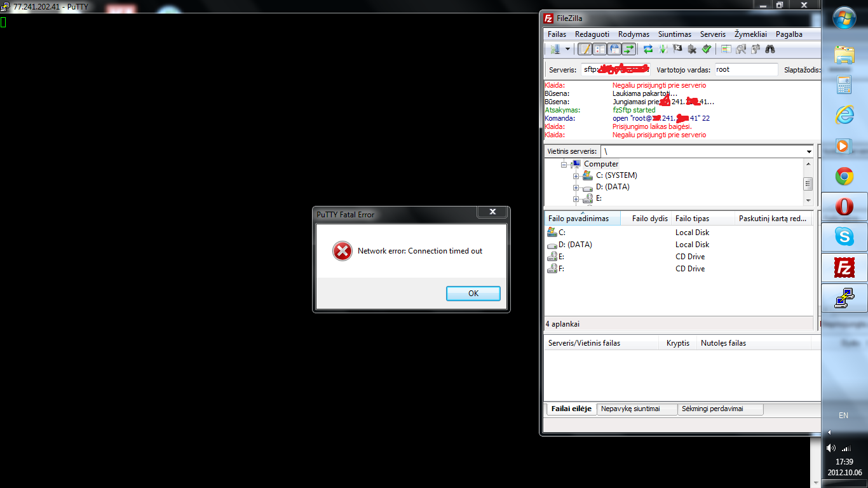Click the Serveris host input field

click(616, 69)
